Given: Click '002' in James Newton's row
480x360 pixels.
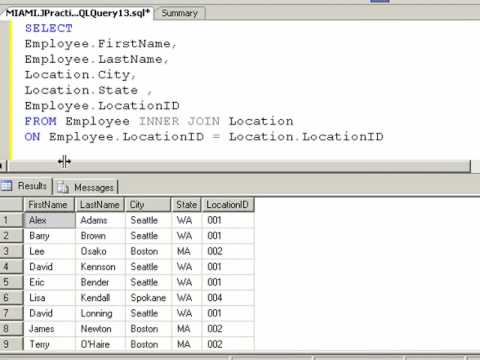Looking at the screenshot, I should point(228,329).
